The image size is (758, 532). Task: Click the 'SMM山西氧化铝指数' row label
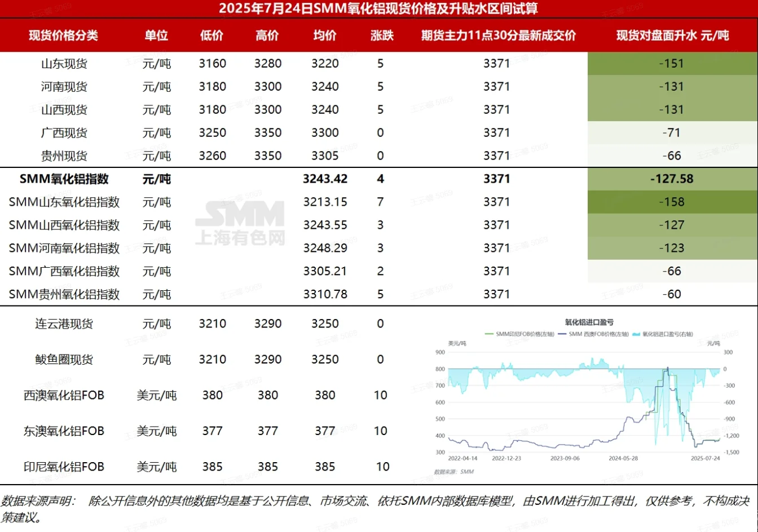coord(64,225)
